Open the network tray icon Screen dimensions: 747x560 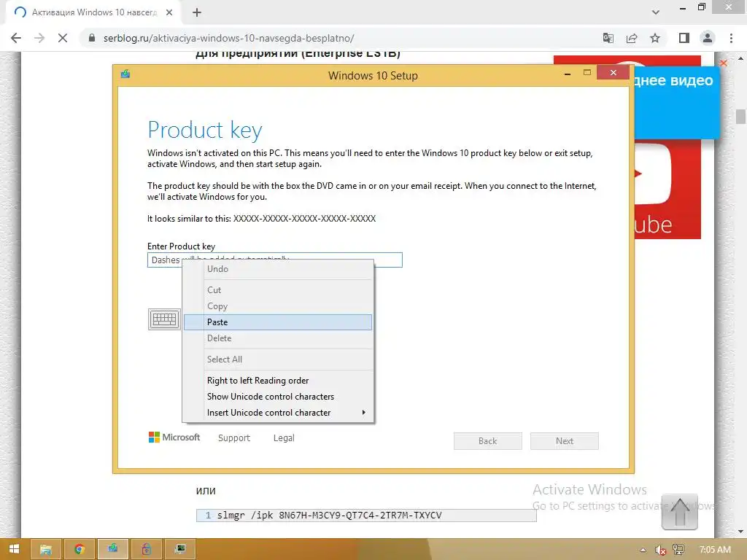678,550
